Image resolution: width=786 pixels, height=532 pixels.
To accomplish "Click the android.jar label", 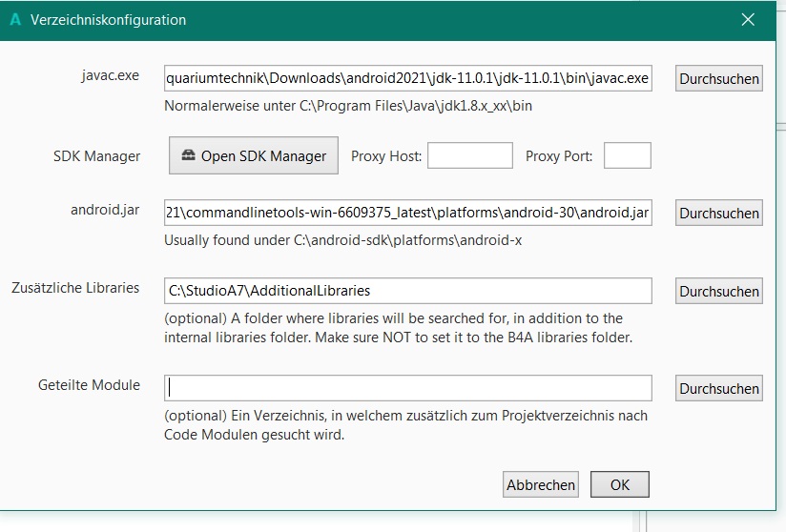I will [105, 210].
